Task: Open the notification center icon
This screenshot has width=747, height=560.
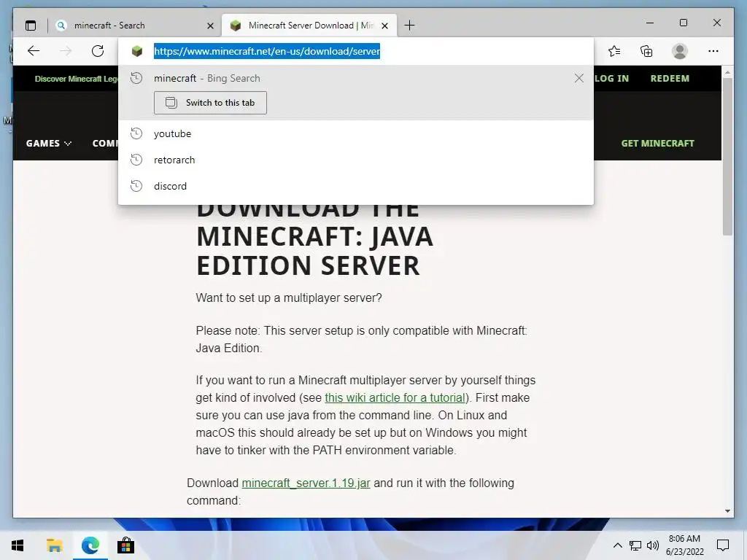Action: point(723,545)
